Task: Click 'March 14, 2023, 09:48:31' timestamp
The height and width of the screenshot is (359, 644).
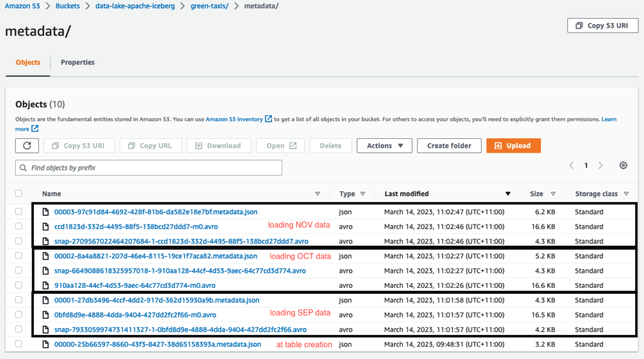Action: (444, 344)
